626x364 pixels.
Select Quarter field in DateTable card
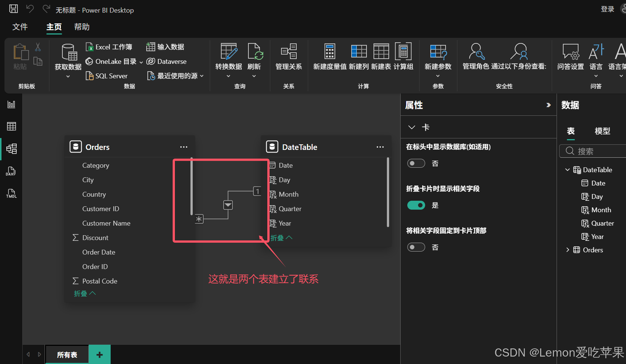tap(290, 209)
